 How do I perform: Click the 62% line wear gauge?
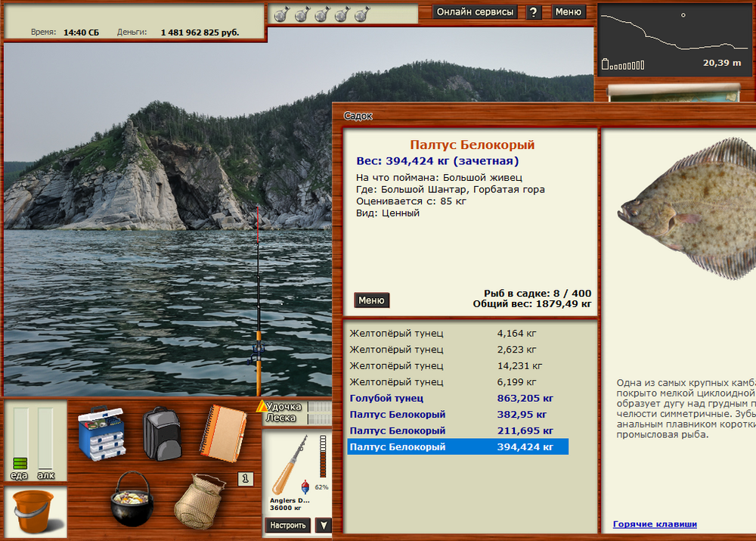pyautogui.click(x=323, y=456)
